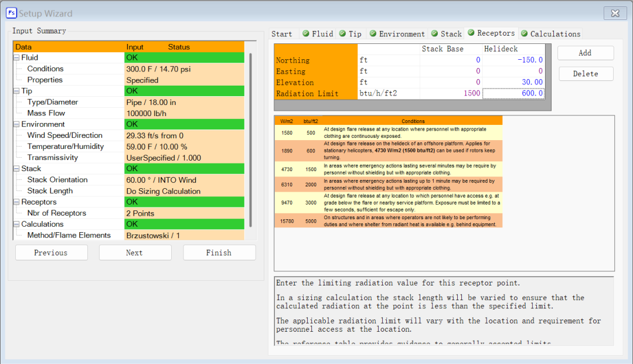The image size is (633, 364).
Task: Click the Stack Base column header
Action: [451, 49]
